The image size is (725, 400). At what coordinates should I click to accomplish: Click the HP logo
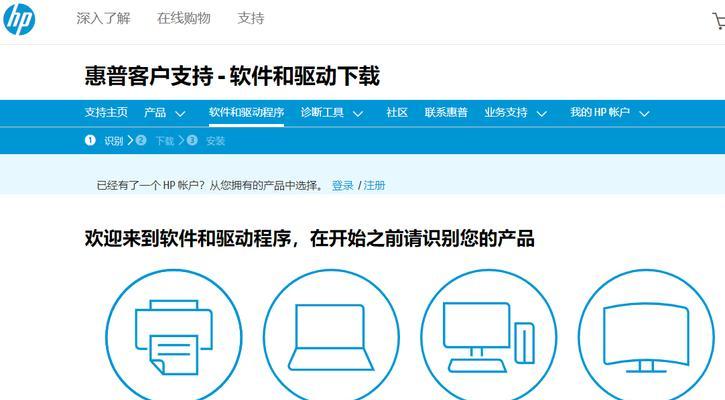point(19,19)
